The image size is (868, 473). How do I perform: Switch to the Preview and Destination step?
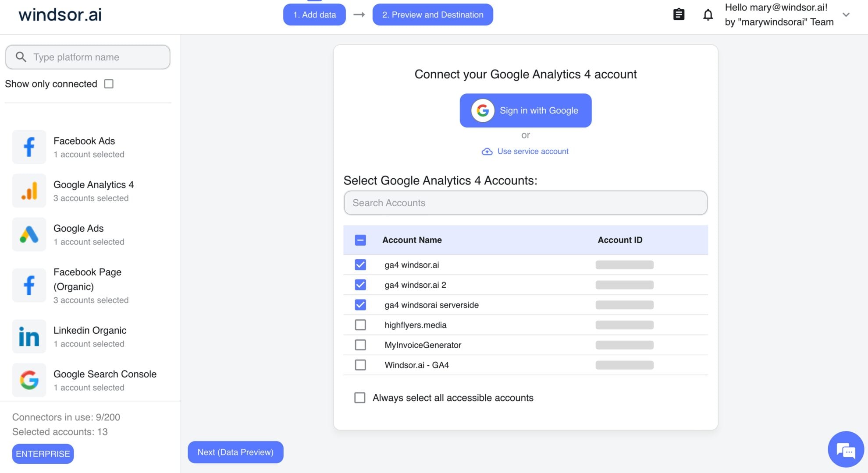point(432,14)
